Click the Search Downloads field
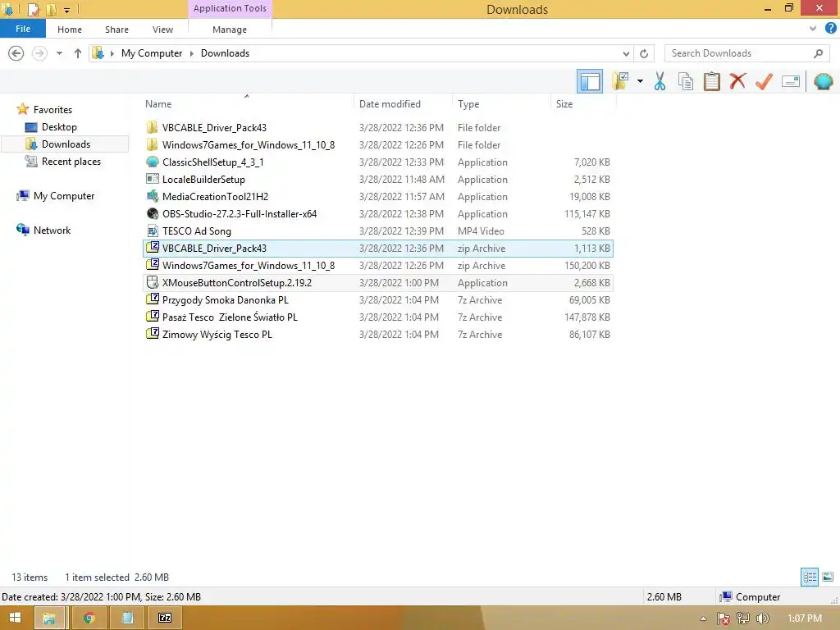The height and width of the screenshot is (630, 840). tap(746, 53)
